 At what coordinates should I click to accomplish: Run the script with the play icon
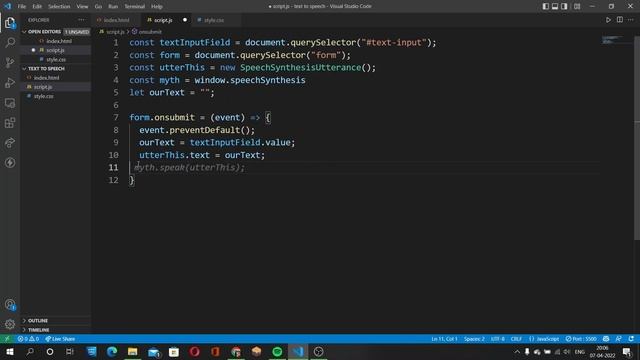coord(608,20)
